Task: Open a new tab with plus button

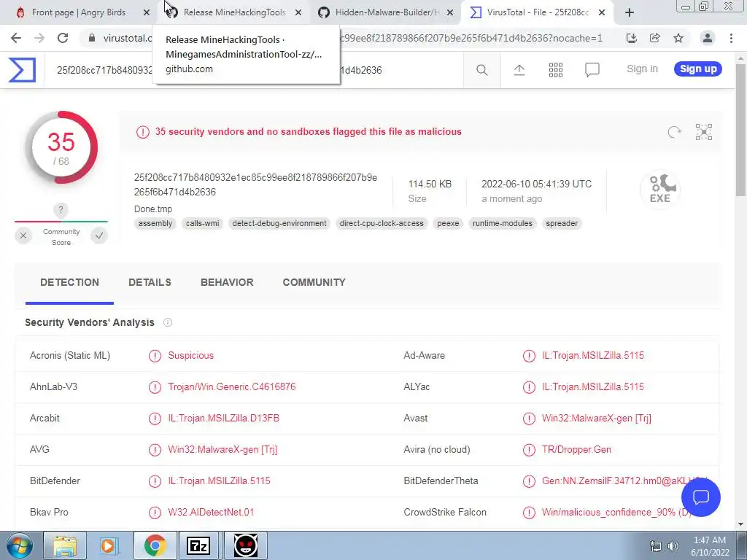Action: (x=630, y=12)
